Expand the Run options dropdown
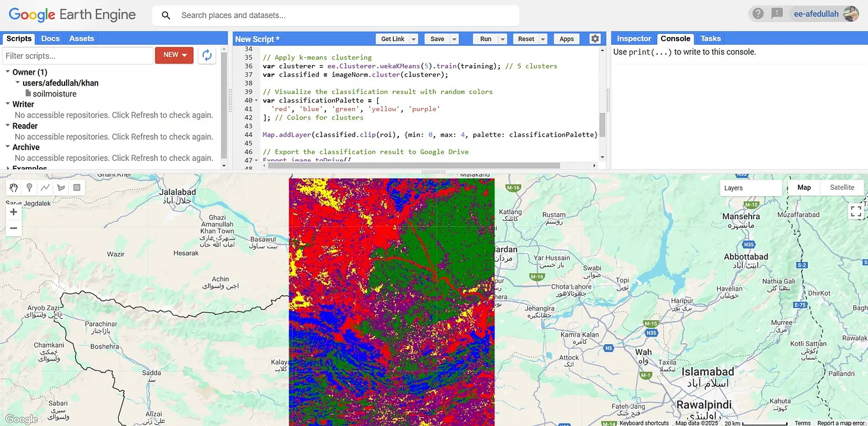Screen dimensions: 868x426 point(501,38)
